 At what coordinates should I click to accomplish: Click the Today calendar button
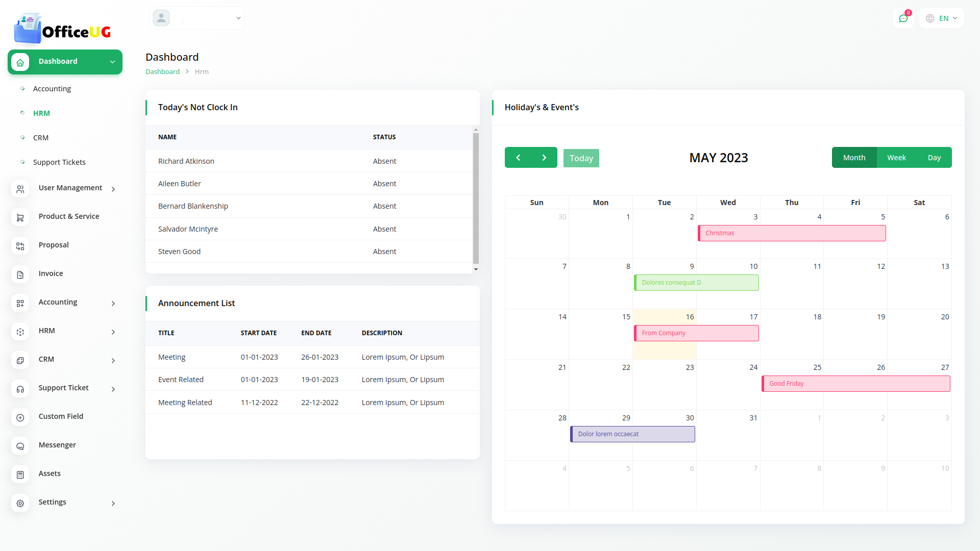tap(581, 158)
